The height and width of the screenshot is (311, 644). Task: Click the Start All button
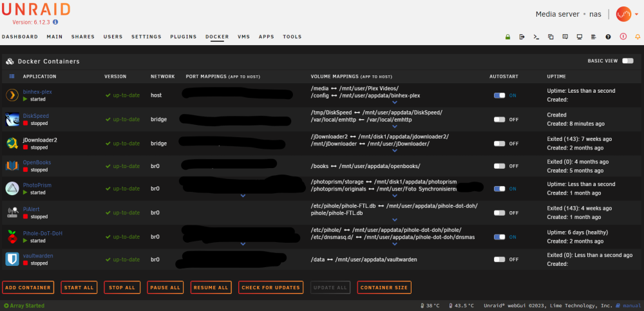79,288
